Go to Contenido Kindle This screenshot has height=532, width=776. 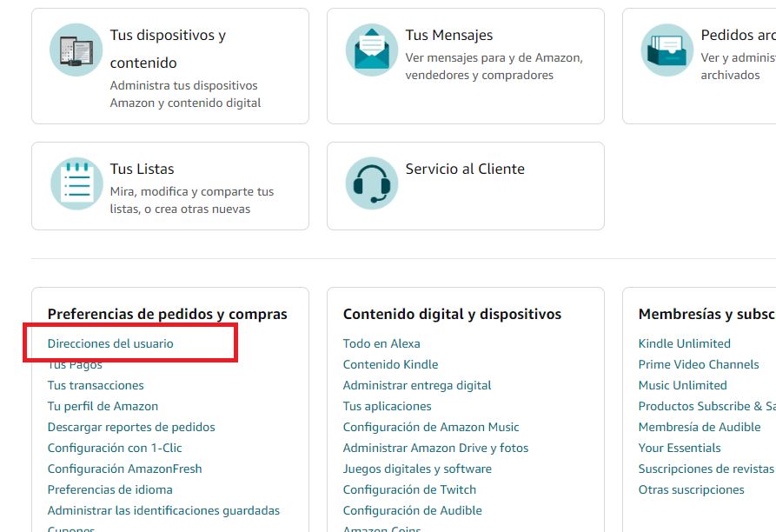click(x=390, y=364)
